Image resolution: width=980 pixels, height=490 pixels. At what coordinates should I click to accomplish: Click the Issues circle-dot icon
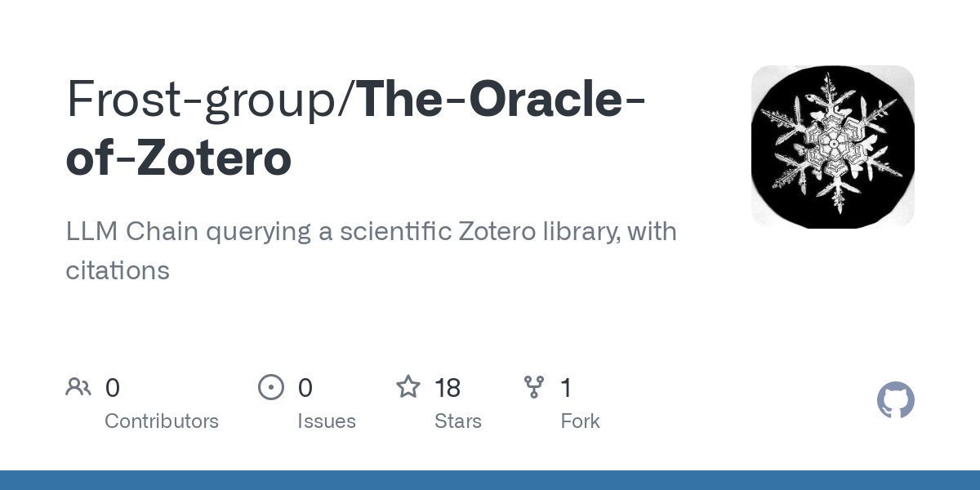click(x=271, y=387)
